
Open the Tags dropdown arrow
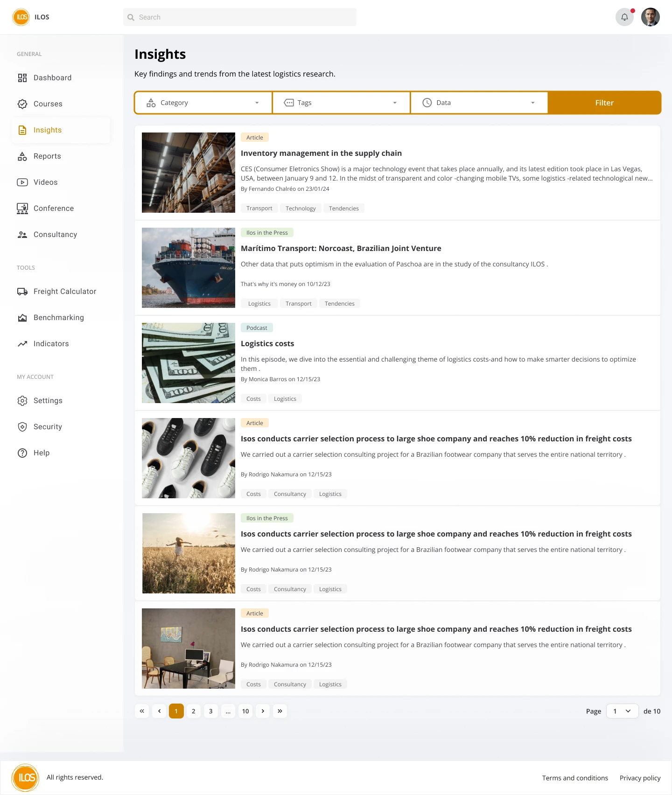click(395, 103)
